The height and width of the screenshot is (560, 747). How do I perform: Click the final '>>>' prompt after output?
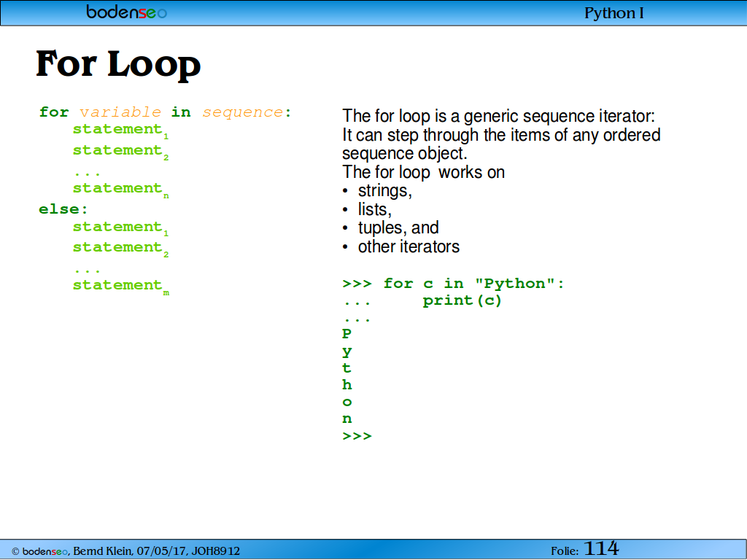point(357,436)
